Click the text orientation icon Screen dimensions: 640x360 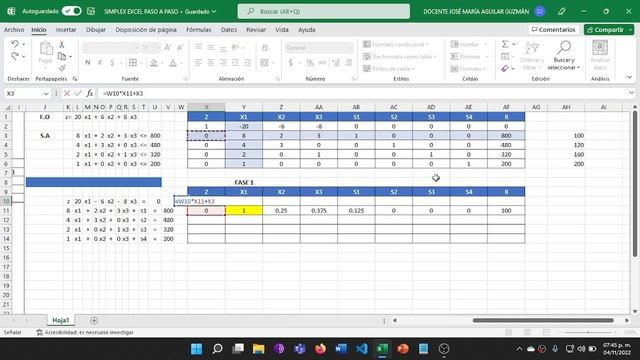[235, 47]
